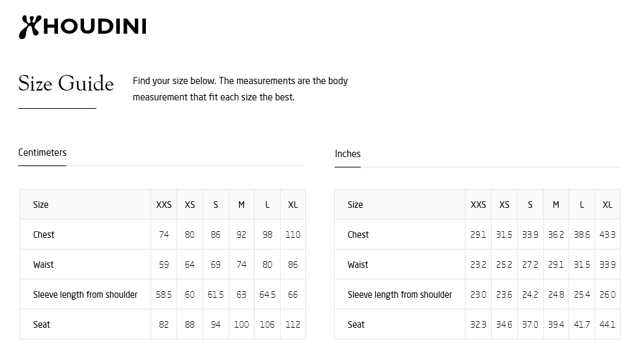Click the chest value 43.3 in Inches table
This screenshot has height=357, width=644.
(608, 235)
